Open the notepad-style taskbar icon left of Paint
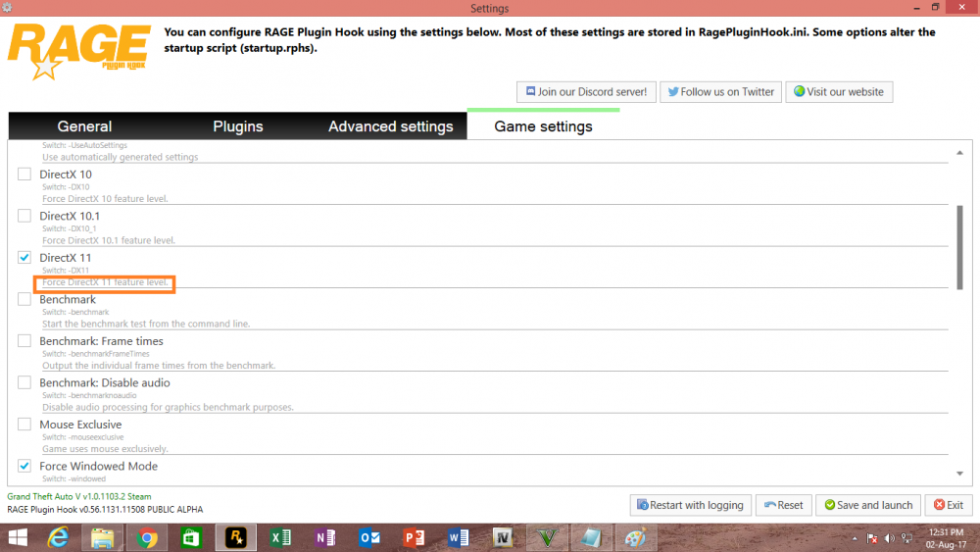The image size is (980, 552). pos(591,537)
